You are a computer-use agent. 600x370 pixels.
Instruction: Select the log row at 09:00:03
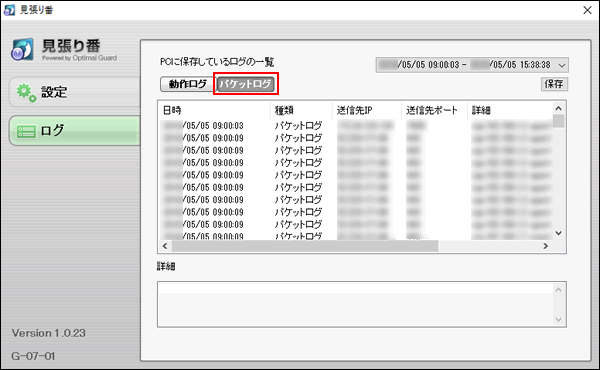point(356,126)
